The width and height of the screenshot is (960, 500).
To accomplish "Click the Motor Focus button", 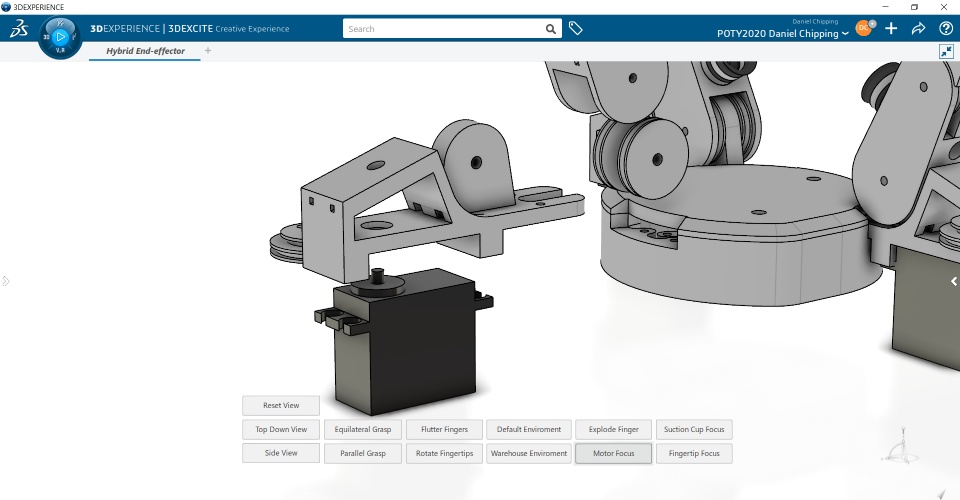I will pyautogui.click(x=613, y=453).
